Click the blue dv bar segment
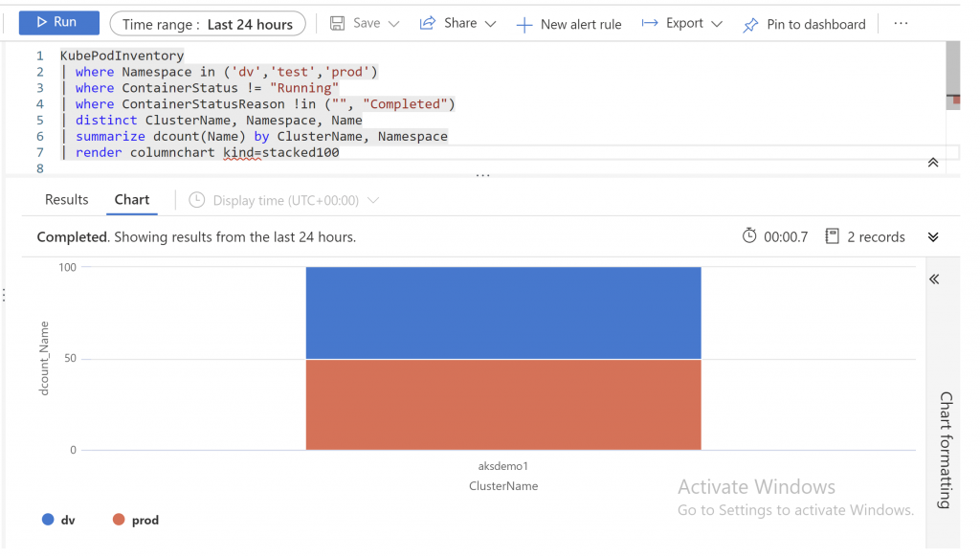This screenshot has width=980, height=557. point(503,312)
